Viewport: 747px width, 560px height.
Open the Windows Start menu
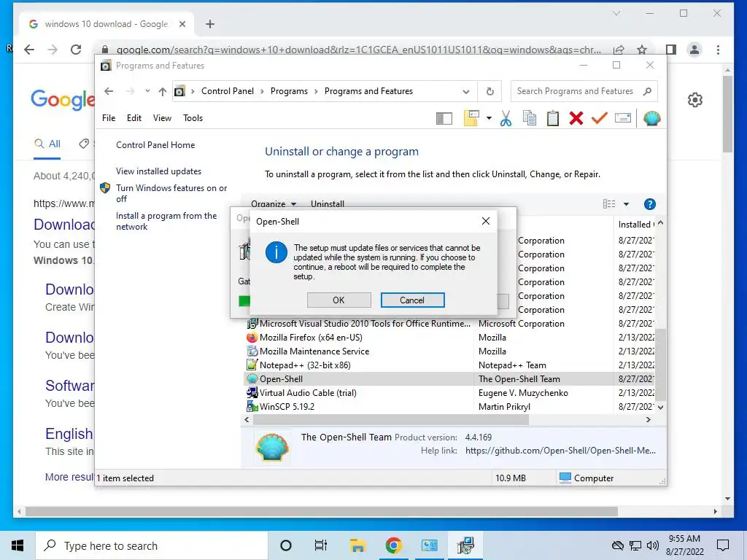[x=18, y=545]
